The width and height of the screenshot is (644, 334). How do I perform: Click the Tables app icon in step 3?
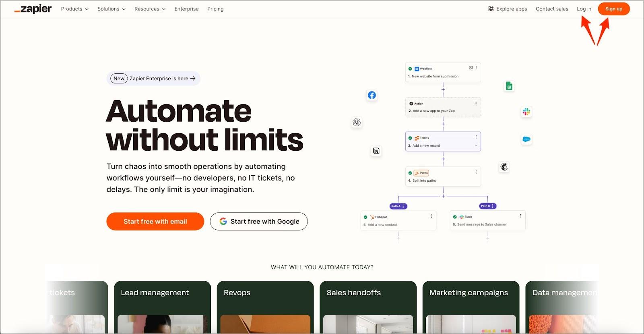[417, 138]
